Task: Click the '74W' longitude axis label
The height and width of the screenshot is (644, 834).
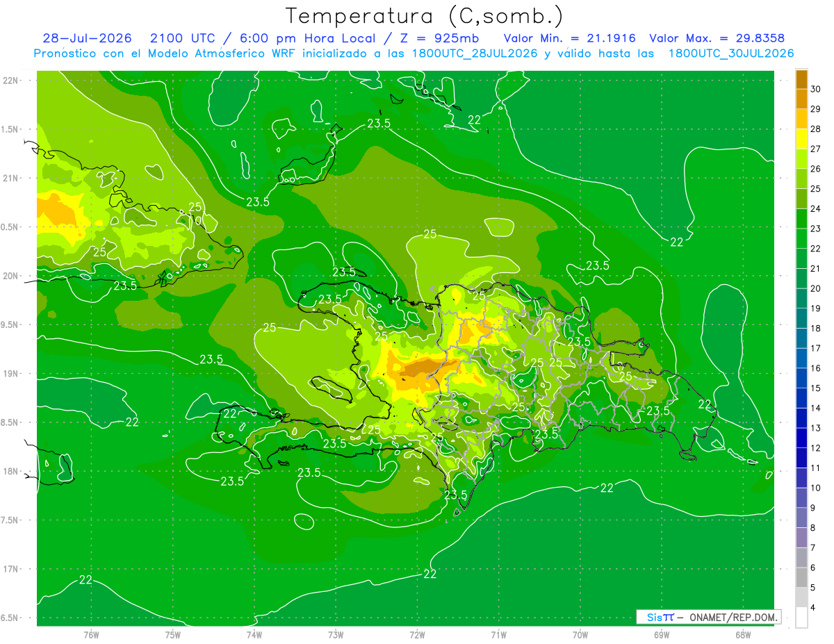Action: pos(254,635)
